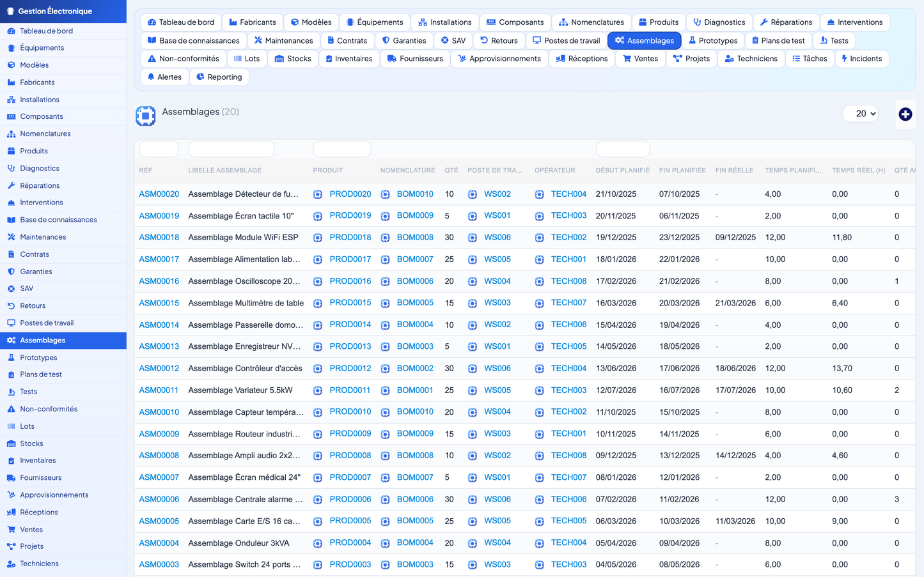This screenshot has height=577, width=924.
Task: Open the Approvisionnements tab
Action: [x=498, y=59]
